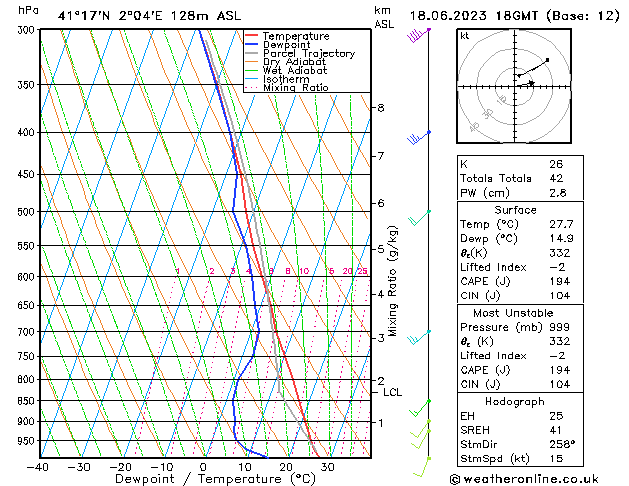Click the lowest yellow-green wind barb near surface

[x=422, y=467]
